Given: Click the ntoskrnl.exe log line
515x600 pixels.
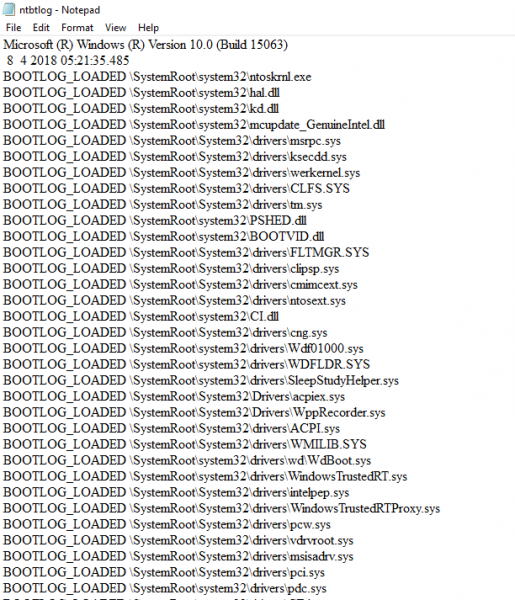Looking at the screenshot, I should (157, 77).
